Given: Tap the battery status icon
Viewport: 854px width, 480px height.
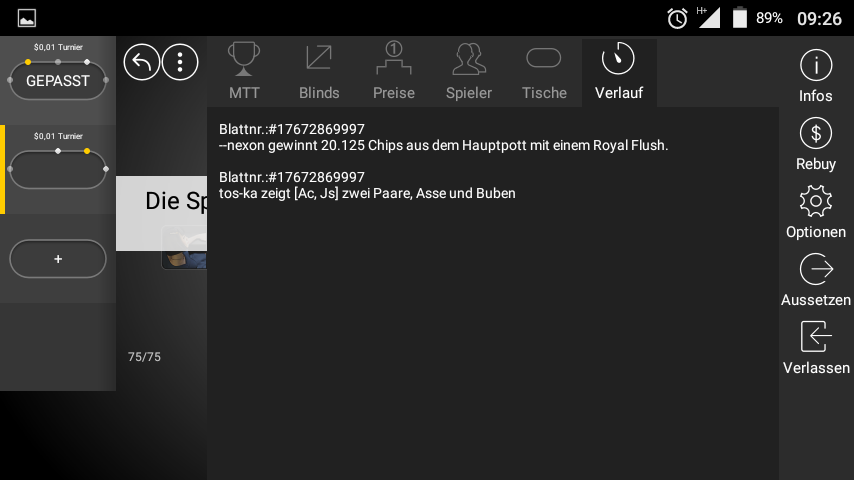Looking at the screenshot, I should [x=740, y=17].
